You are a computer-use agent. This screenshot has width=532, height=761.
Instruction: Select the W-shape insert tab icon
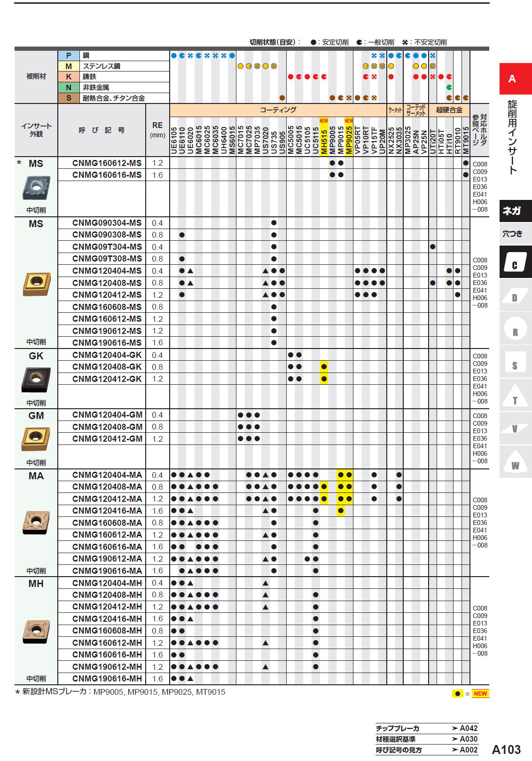pos(515,462)
